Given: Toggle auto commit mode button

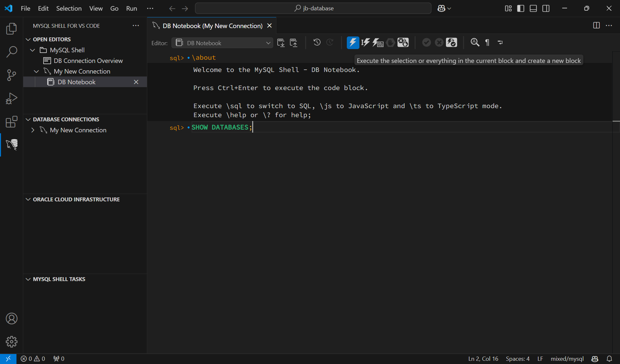Looking at the screenshot, I should (451, 43).
